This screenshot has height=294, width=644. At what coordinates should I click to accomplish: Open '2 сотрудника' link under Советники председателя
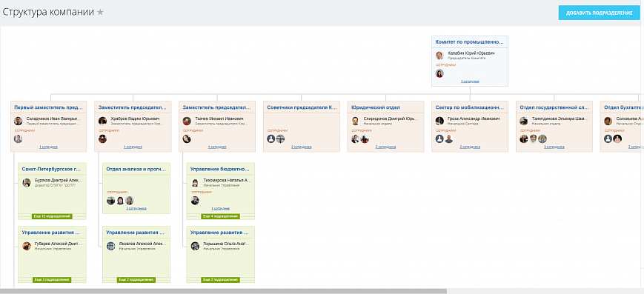point(302,147)
